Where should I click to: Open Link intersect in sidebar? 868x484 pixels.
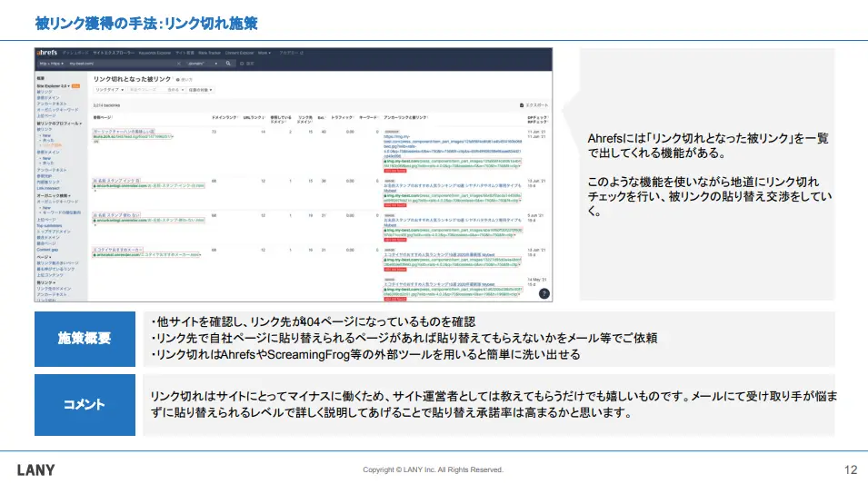coord(47,188)
